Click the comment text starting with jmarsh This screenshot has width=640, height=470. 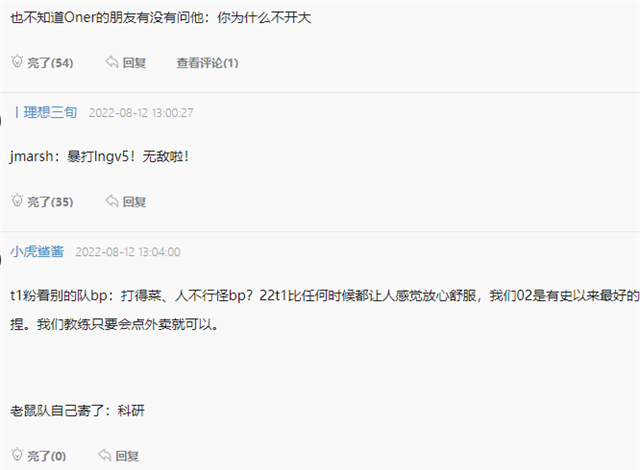coord(100,156)
